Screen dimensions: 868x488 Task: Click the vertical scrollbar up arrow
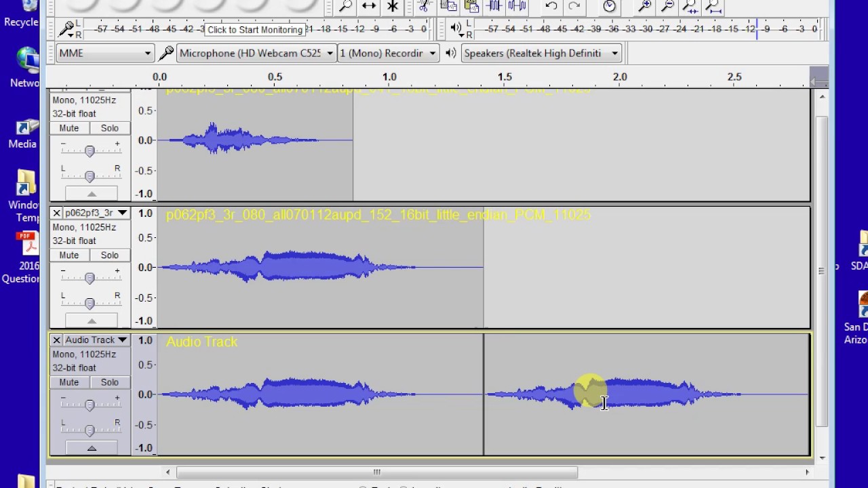coord(822,97)
